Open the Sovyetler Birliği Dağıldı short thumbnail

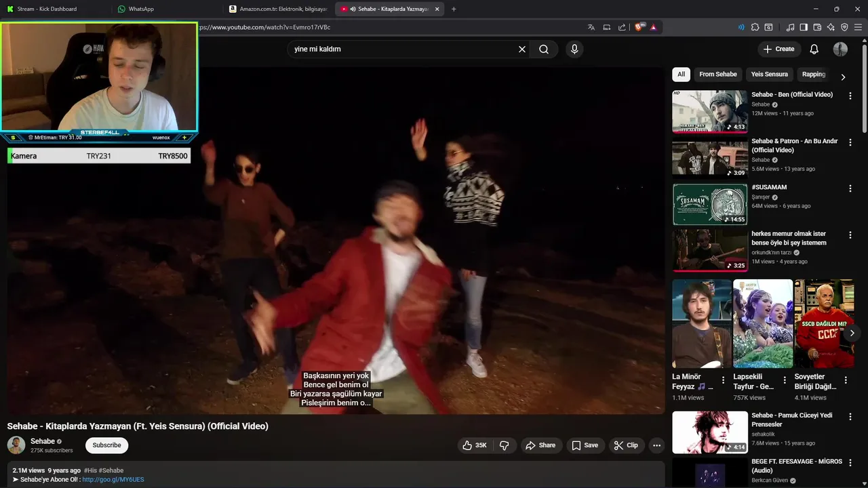(x=824, y=323)
